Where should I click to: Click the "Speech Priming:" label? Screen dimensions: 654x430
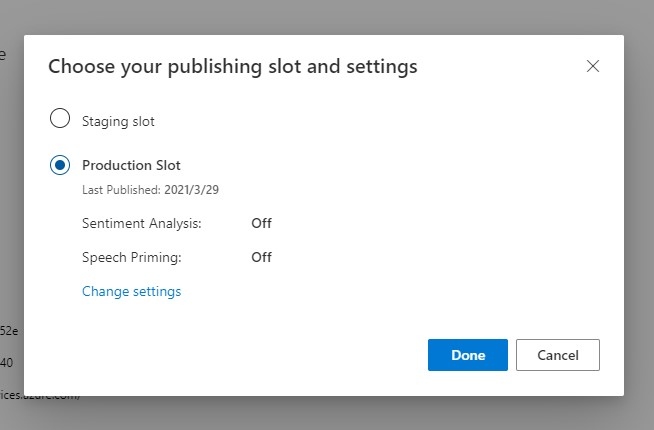(131, 257)
